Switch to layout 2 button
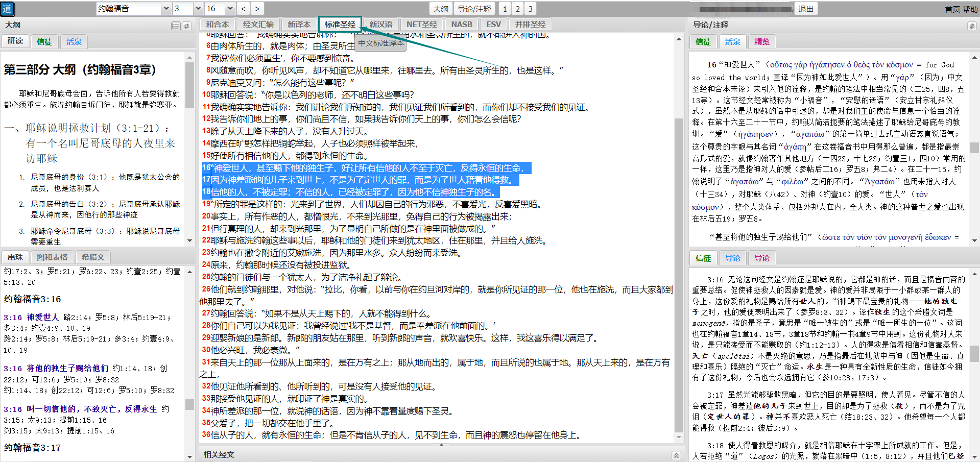980x462 pixels. click(x=517, y=9)
